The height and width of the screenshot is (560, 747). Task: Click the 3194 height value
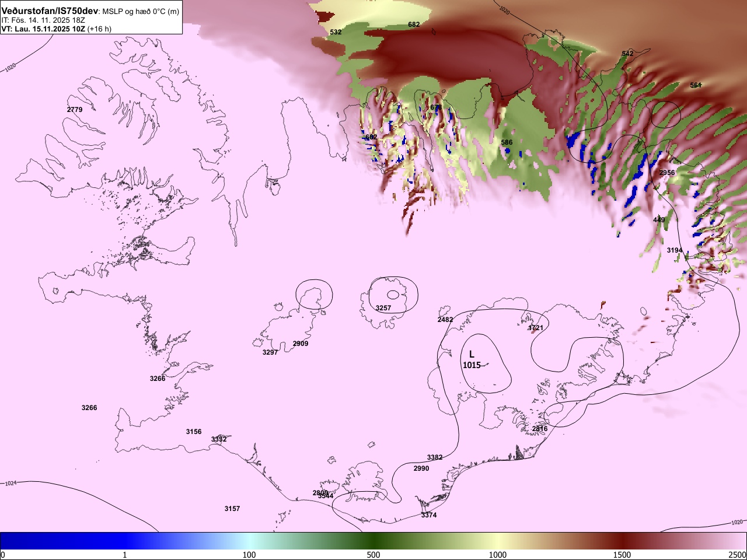pyautogui.click(x=675, y=250)
